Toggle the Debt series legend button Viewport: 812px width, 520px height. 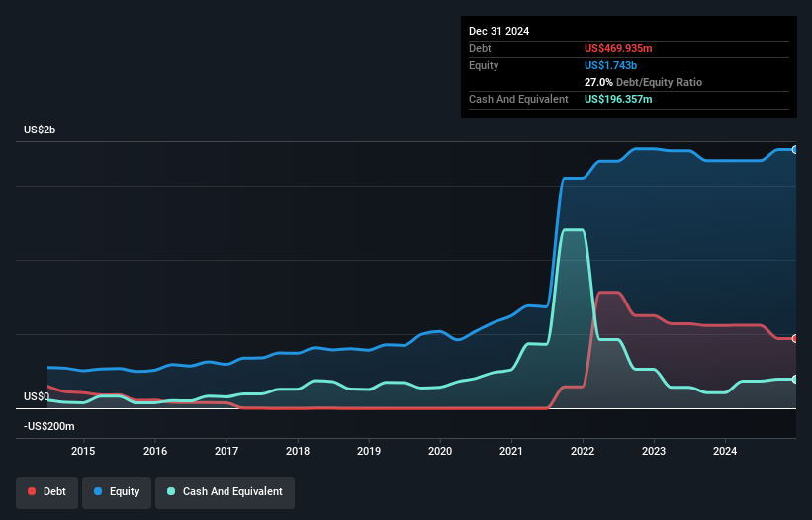click(x=47, y=492)
